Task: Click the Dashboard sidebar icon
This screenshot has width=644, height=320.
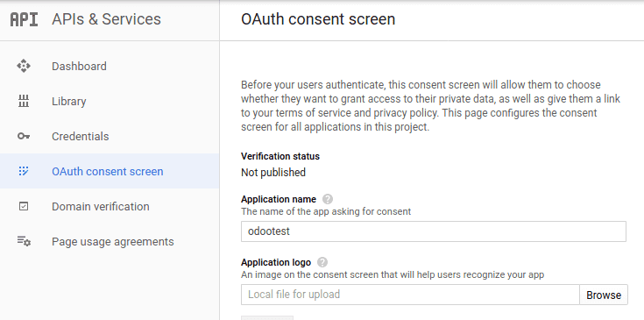Action: coord(24,66)
